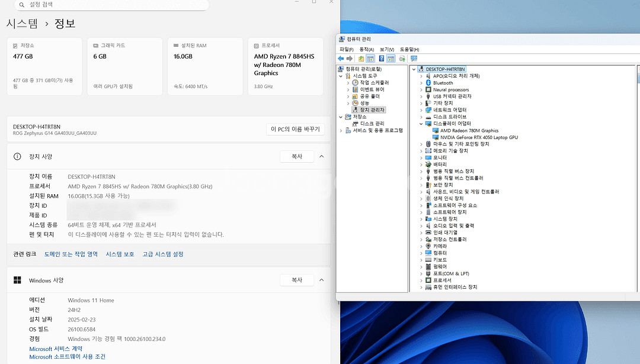The image size is (640, 364).
Task: Expand the 네트워크 어댑터 node
Action: [x=421, y=110]
